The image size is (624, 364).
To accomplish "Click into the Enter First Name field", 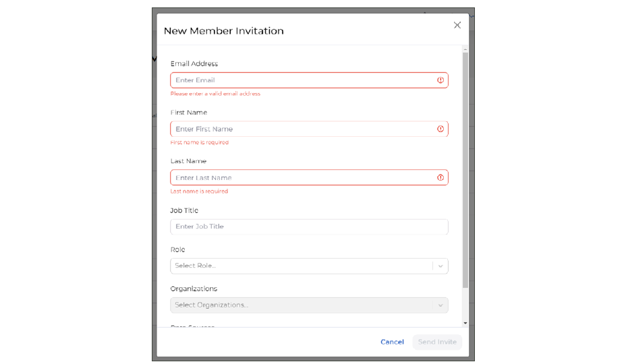I will point(300,129).
